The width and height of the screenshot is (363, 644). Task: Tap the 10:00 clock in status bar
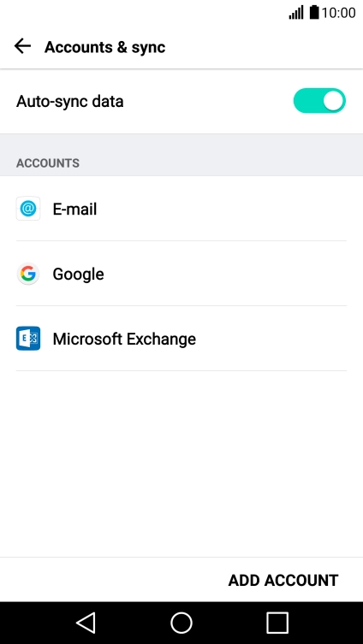pos(339,13)
